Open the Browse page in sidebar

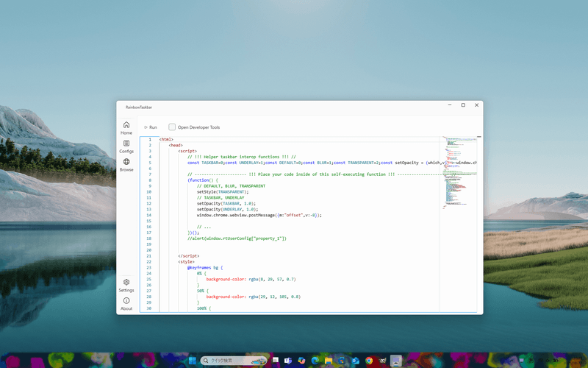(x=126, y=164)
